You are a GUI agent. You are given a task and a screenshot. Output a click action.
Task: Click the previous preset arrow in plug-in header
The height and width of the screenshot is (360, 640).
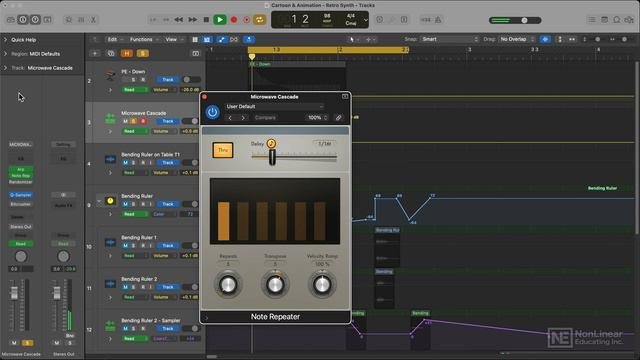pos(230,118)
